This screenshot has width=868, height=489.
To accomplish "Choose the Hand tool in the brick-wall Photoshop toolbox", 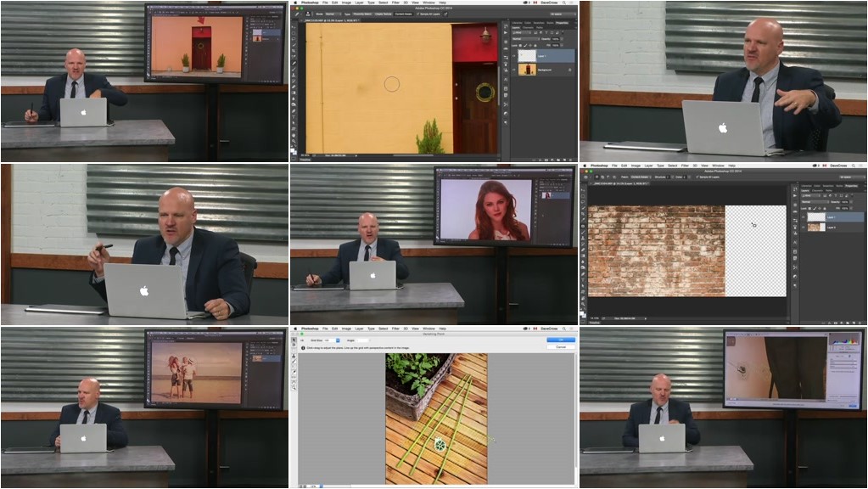I will pos(583,299).
